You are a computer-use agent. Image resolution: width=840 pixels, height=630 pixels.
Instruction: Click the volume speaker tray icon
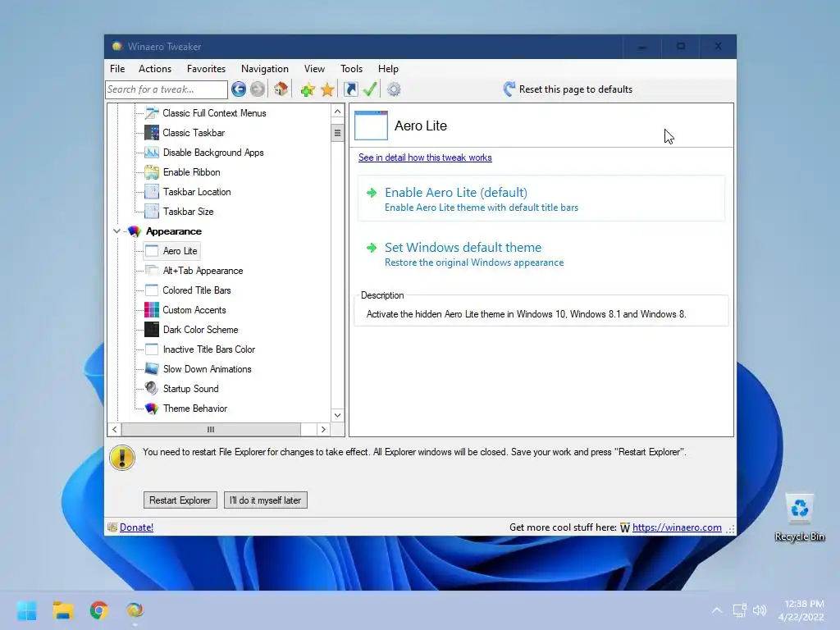[759, 610]
